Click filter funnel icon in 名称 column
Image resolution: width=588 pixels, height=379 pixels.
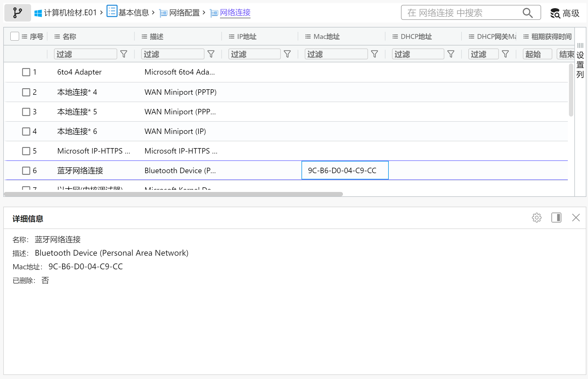pyautogui.click(x=124, y=54)
